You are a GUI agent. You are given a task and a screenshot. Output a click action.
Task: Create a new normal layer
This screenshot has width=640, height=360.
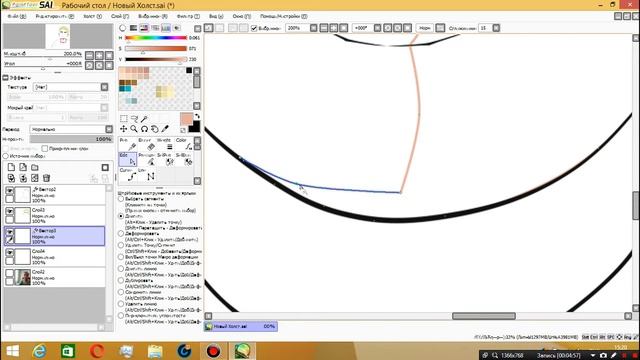click(11, 167)
